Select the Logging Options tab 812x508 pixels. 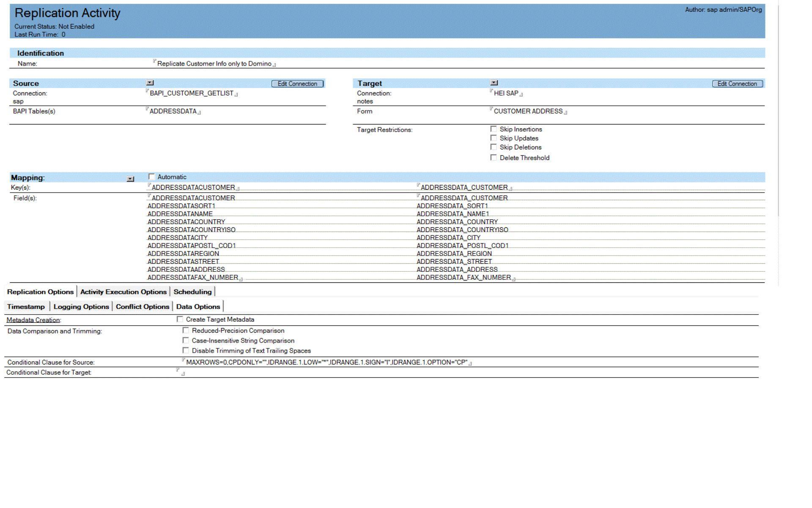(81, 306)
